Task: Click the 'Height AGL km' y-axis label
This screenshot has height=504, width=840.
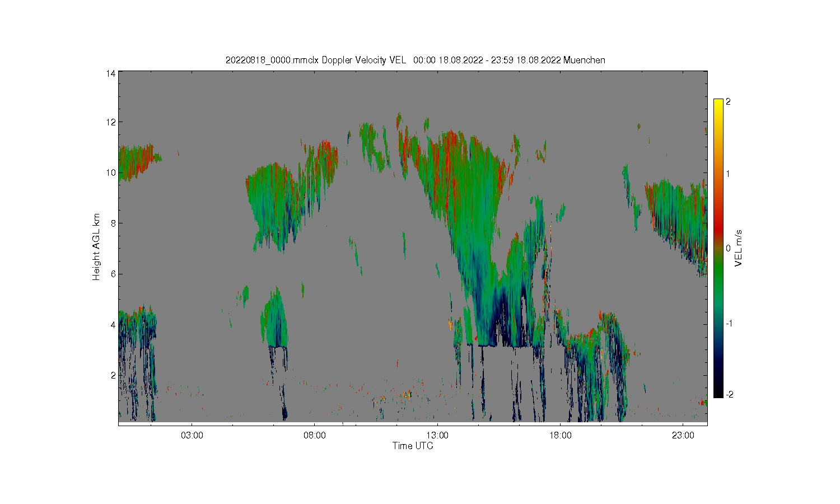Action: pos(96,247)
